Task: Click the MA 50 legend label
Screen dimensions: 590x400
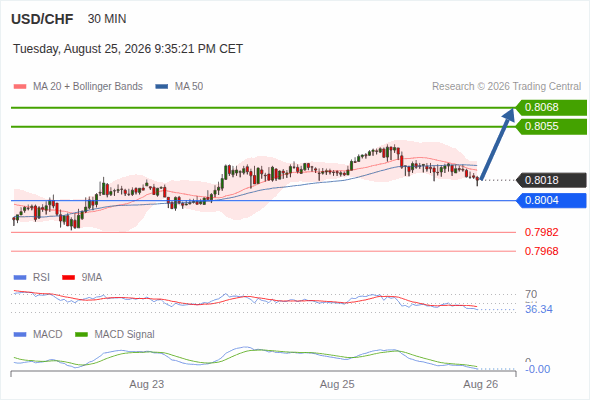Action: click(x=189, y=87)
